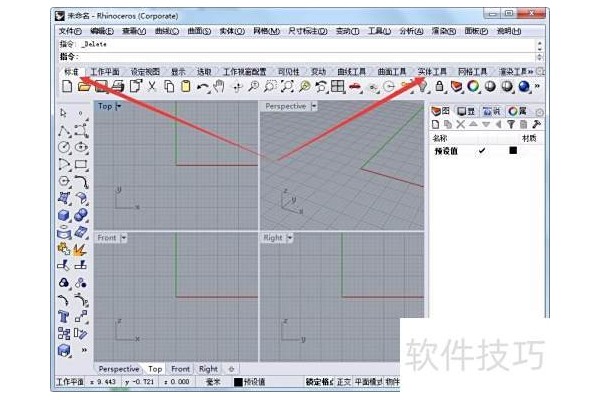600x400 pixels.
Task: Click the New layer icon in panel
Action: (x=435, y=124)
